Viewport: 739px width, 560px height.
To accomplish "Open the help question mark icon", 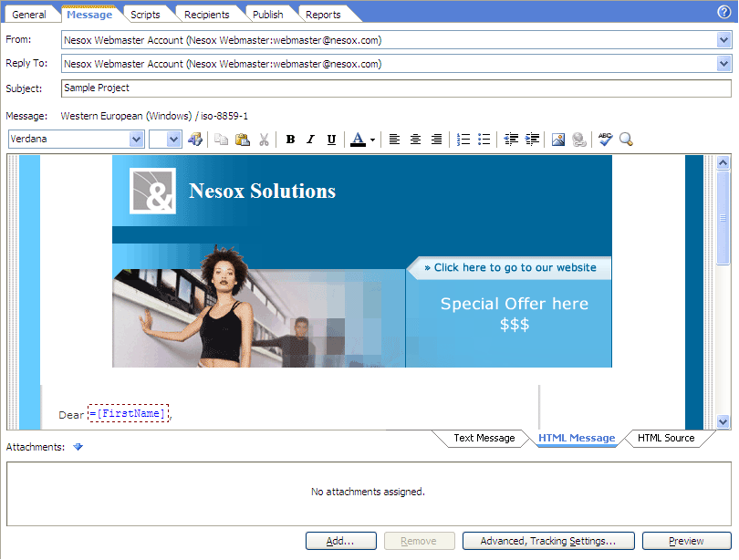I will pyautogui.click(x=723, y=12).
